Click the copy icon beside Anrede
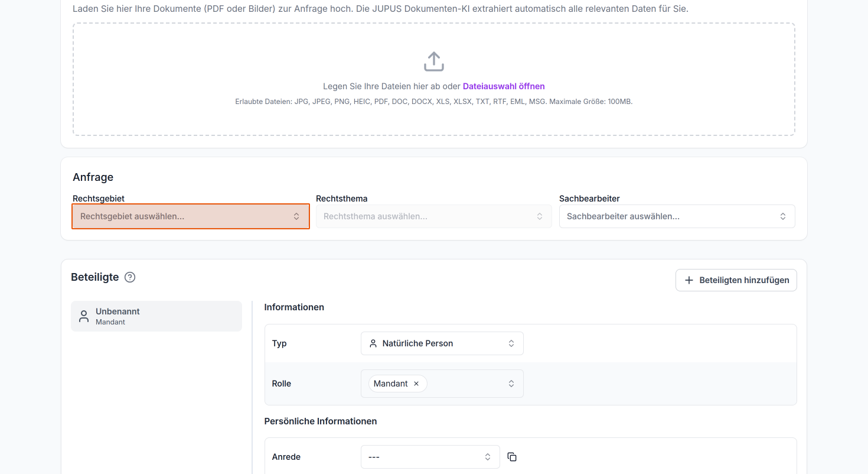This screenshot has width=868, height=474. [x=512, y=457]
